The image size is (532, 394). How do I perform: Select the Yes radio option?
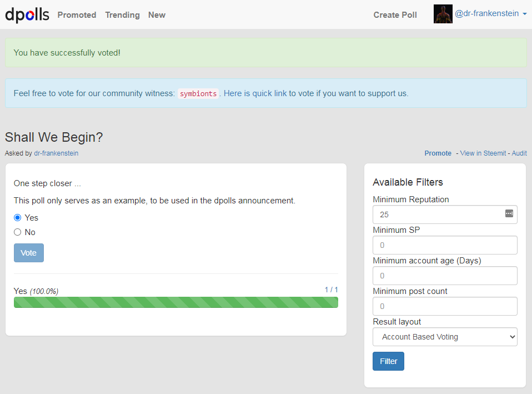click(x=18, y=217)
